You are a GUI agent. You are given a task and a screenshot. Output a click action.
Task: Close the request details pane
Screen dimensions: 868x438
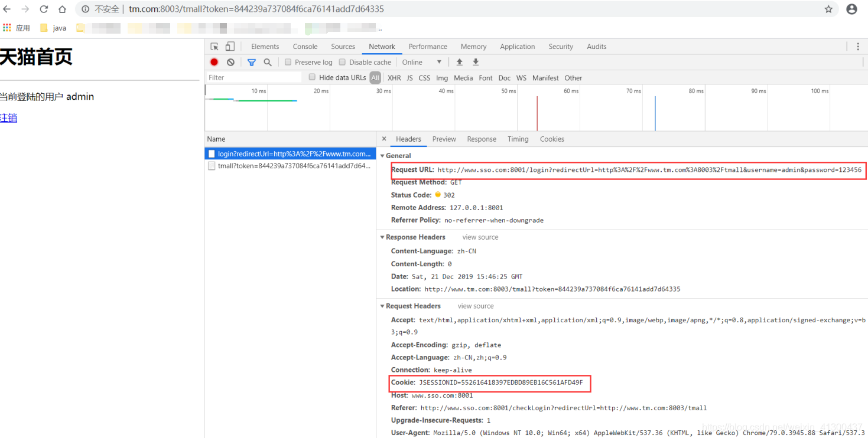click(384, 139)
